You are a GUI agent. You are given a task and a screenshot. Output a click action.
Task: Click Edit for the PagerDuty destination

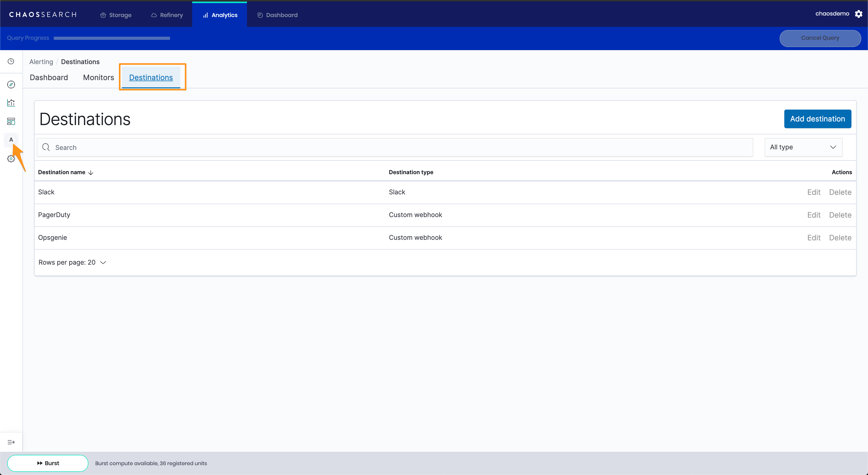pos(813,215)
